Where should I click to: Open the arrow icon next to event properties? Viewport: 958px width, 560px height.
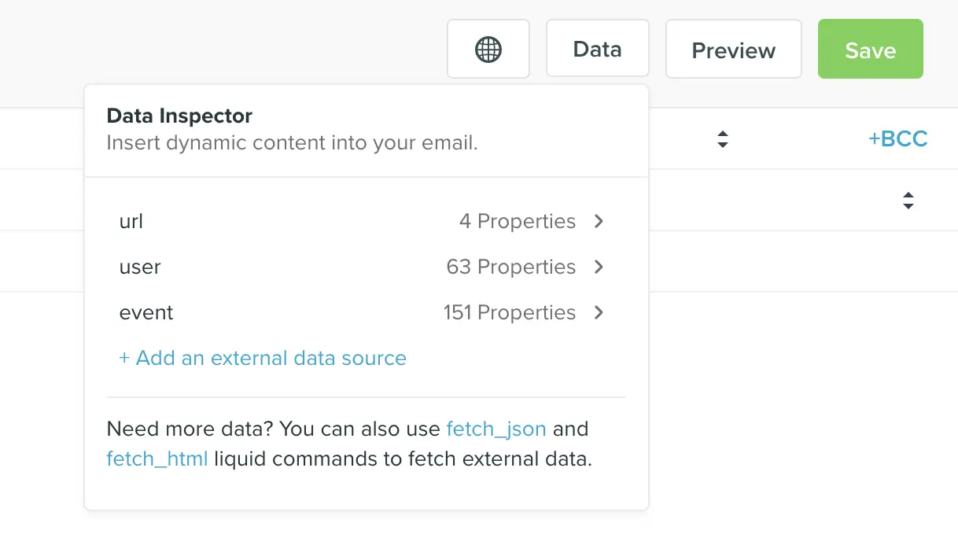pos(599,312)
